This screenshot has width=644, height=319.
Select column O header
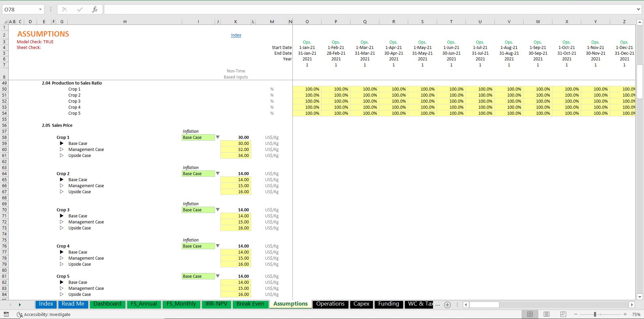tap(307, 21)
